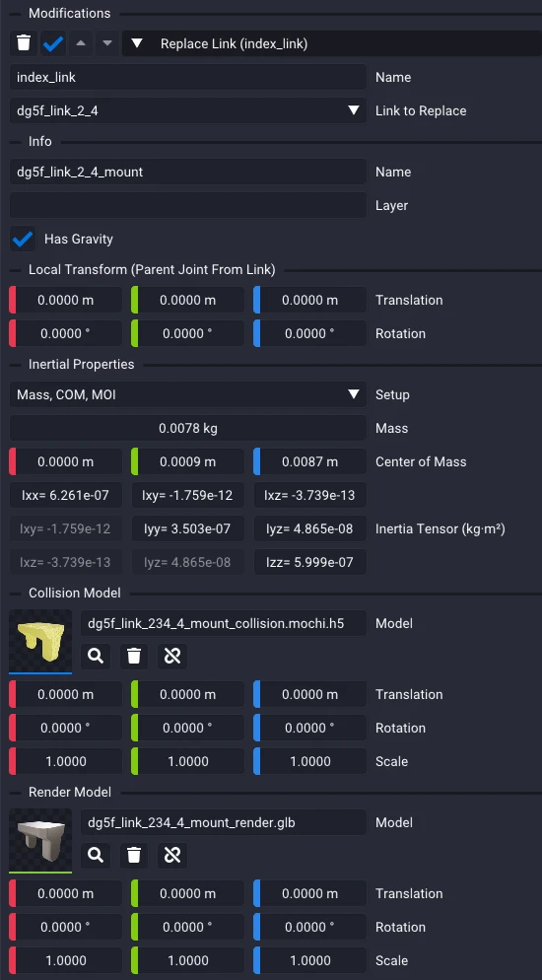Select Collision Model Z translation field
The width and height of the screenshot is (542, 980).
309,694
